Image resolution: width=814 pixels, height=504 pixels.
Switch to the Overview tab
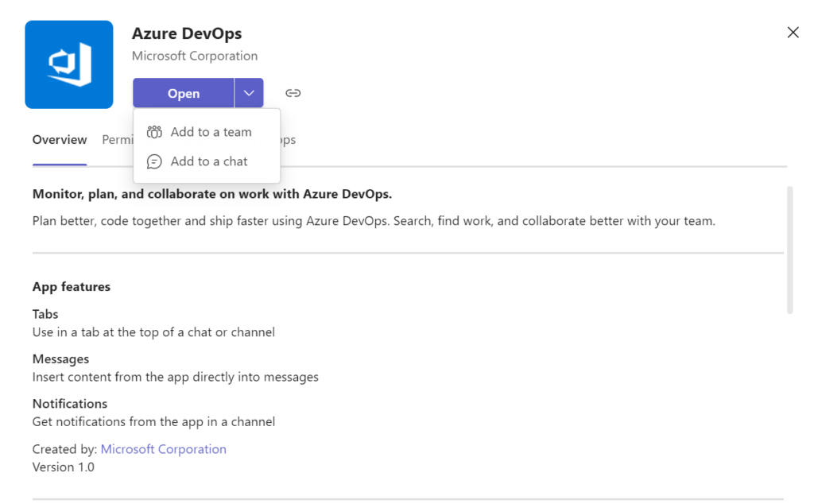pyautogui.click(x=60, y=140)
